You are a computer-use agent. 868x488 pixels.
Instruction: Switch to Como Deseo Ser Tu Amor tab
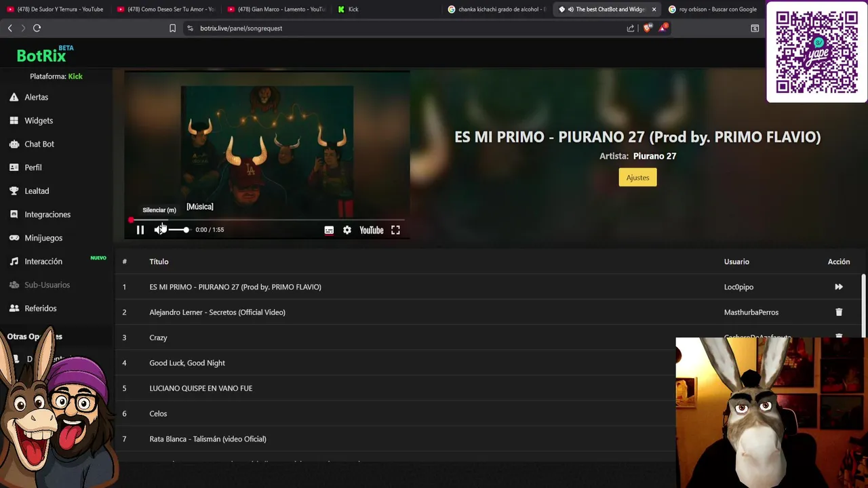(166, 9)
